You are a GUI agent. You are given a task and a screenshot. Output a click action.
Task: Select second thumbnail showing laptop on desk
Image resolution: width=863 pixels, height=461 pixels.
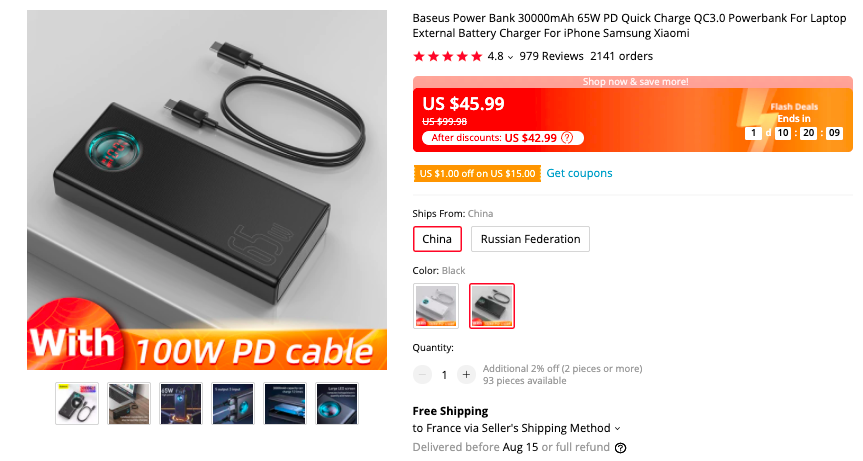tap(129, 404)
